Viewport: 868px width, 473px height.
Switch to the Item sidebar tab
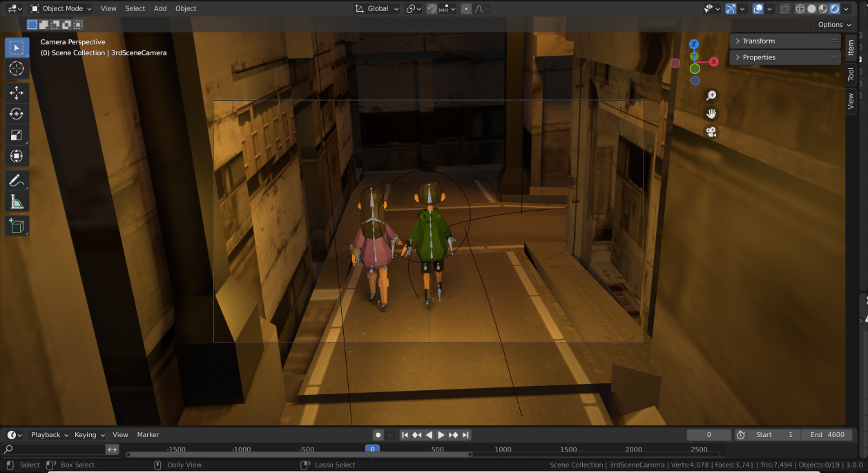point(851,47)
